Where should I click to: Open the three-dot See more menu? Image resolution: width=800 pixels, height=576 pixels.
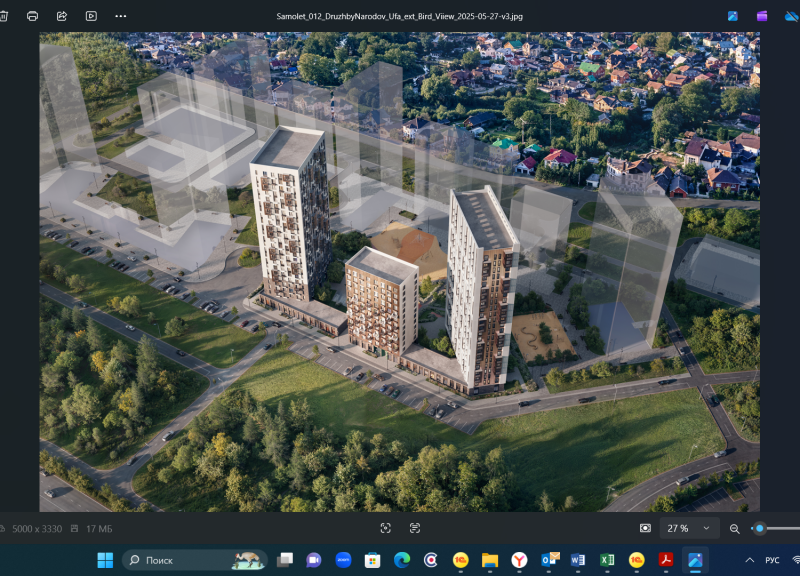(x=121, y=16)
